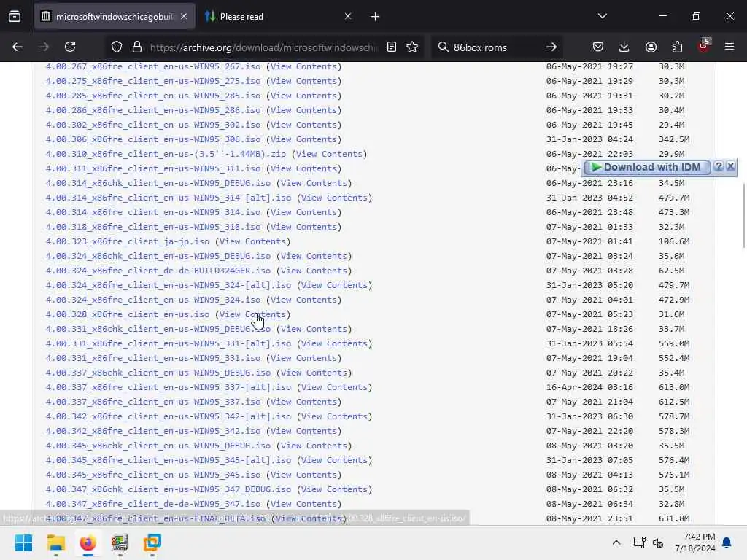The image size is (747, 560).
Task: Click search magnifier icon in search box
Action: [443, 47]
